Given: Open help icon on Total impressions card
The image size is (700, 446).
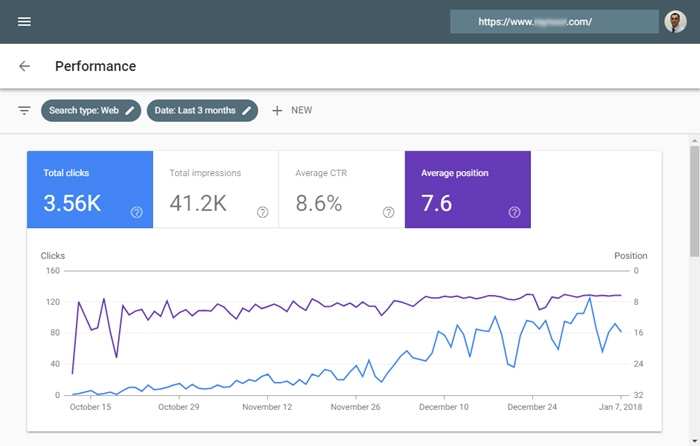Looking at the screenshot, I should pyautogui.click(x=262, y=212).
